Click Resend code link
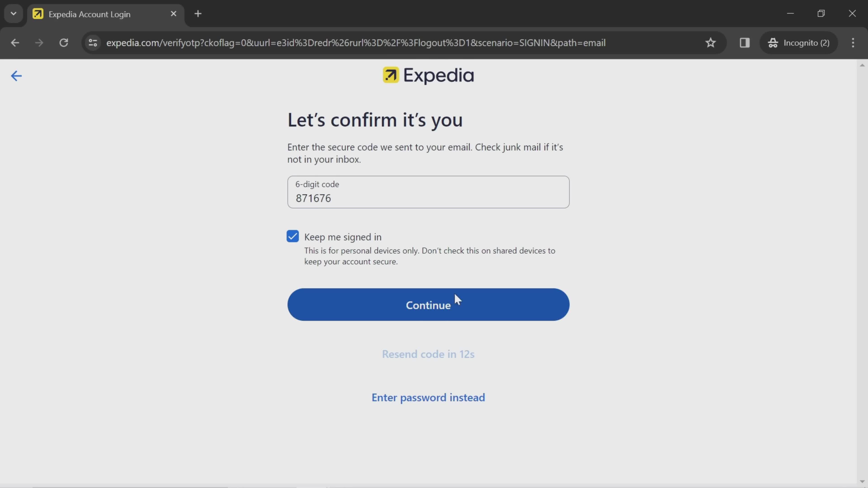The image size is (868, 488). coord(428,354)
